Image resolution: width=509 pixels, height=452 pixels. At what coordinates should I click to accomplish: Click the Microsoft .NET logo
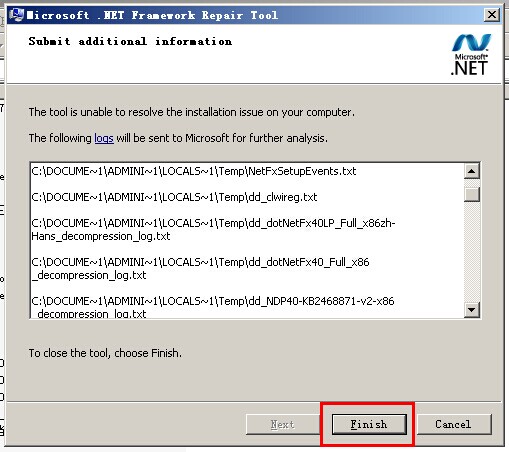(x=471, y=55)
